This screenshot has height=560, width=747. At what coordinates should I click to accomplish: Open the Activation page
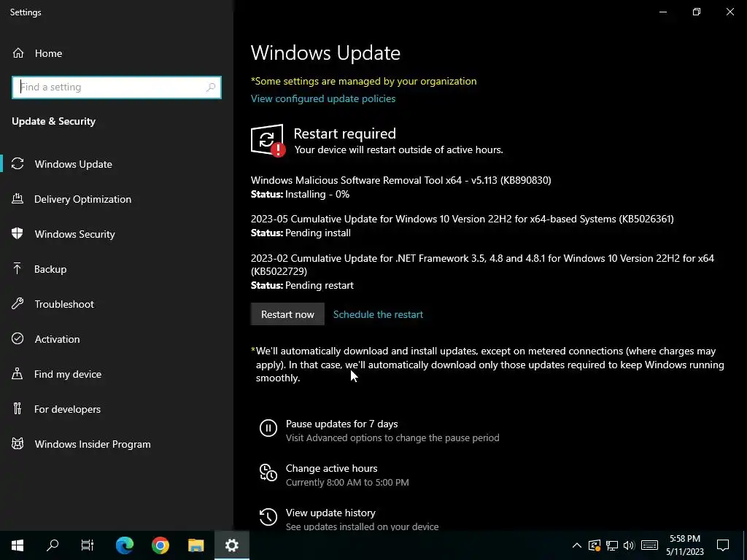coord(117,339)
